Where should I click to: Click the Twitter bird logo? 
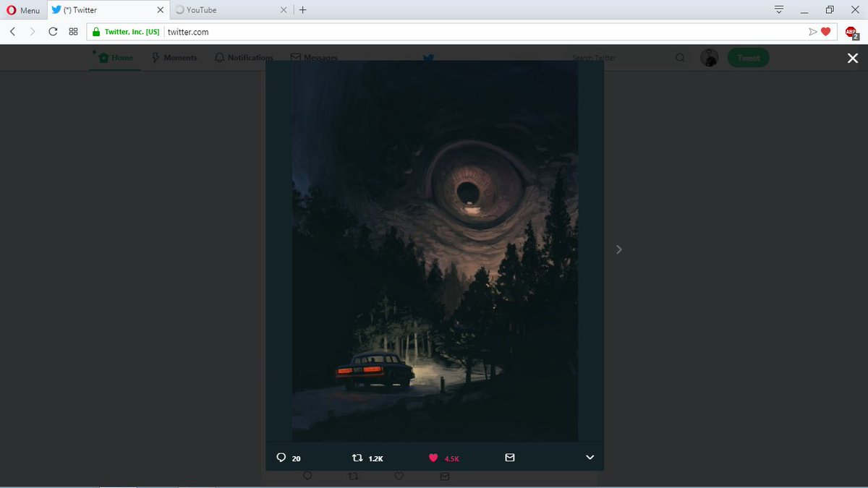tap(429, 58)
